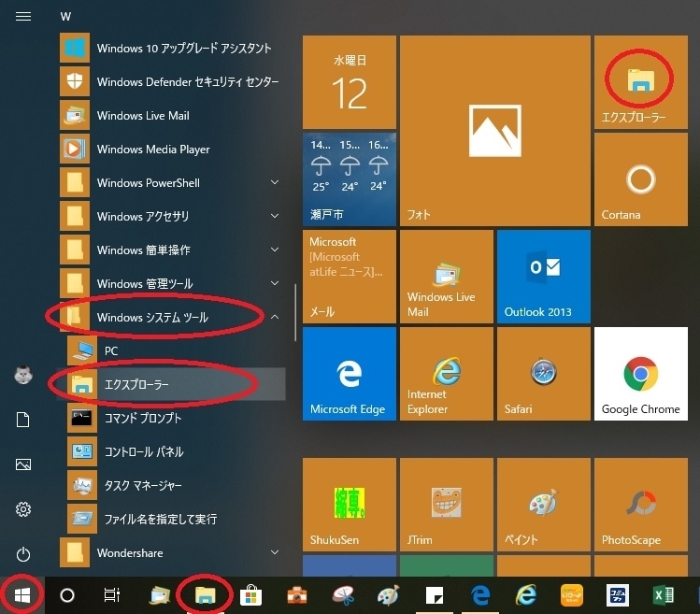Open the フォト tile
The image size is (700, 614).
(495, 131)
